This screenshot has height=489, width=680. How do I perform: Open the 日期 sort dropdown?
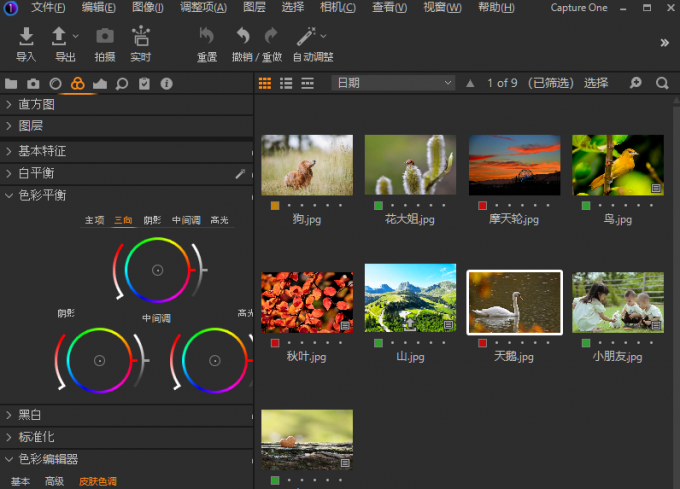(393, 83)
